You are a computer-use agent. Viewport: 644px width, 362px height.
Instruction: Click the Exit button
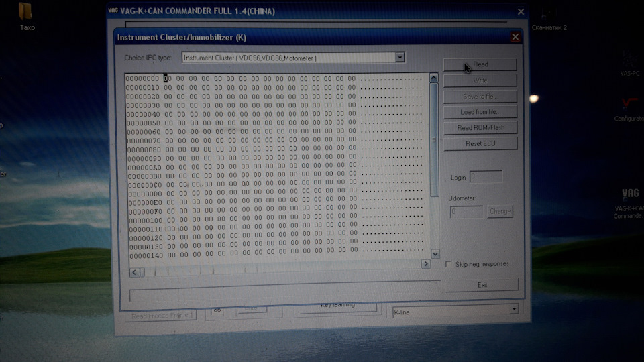[482, 285]
